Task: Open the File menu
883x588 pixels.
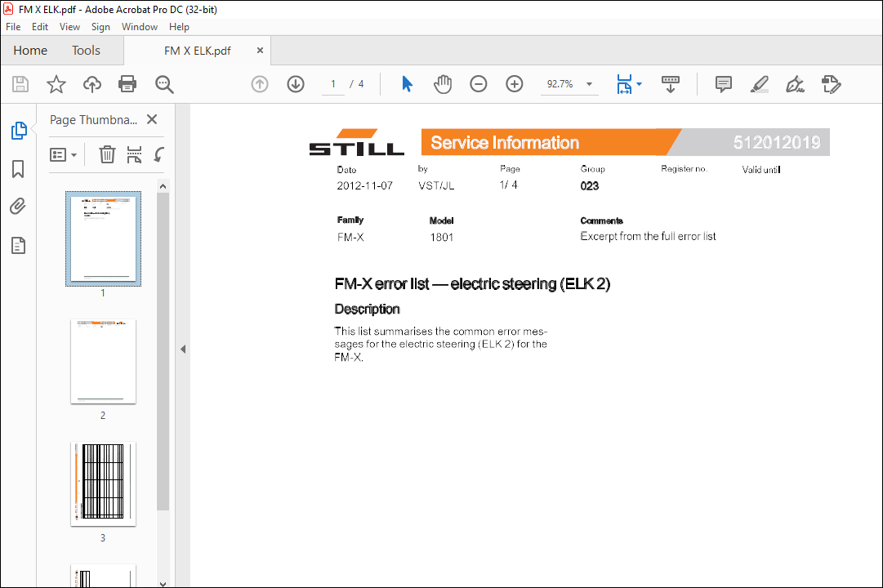Action: (13, 26)
